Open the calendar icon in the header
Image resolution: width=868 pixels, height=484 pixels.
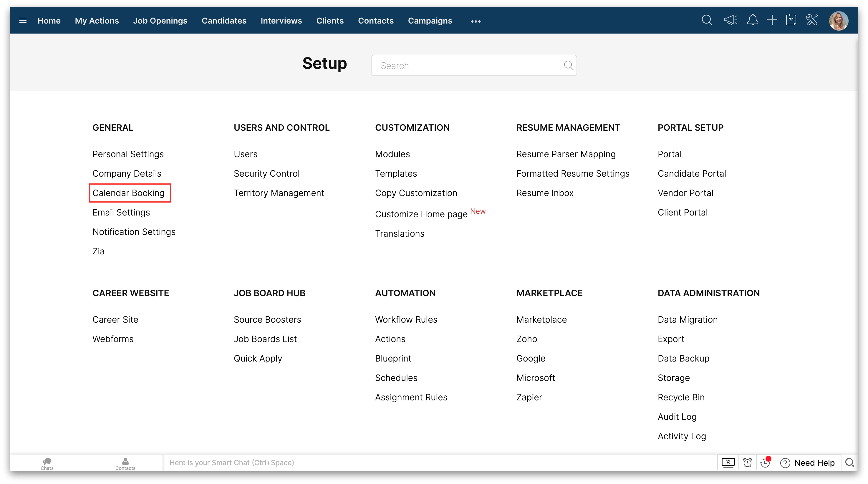[x=791, y=20]
